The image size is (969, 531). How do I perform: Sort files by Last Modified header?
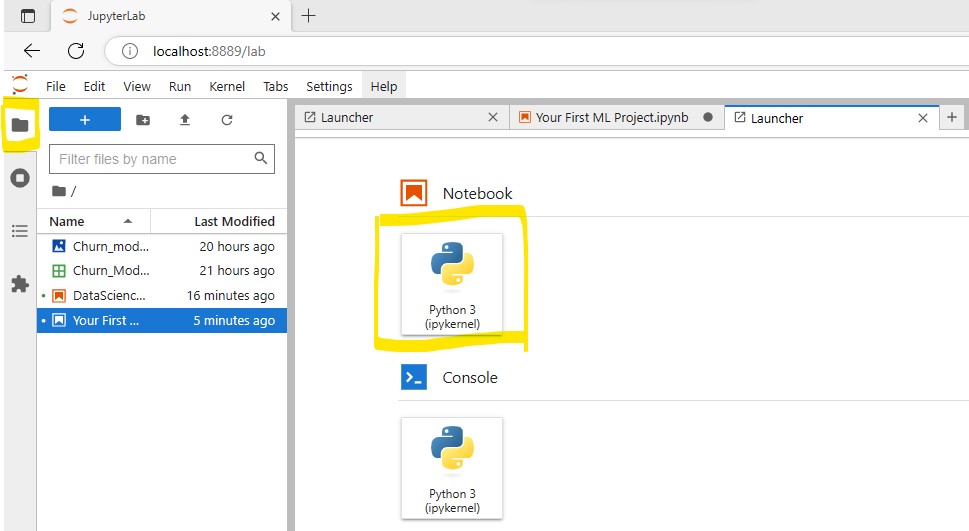[219, 221]
